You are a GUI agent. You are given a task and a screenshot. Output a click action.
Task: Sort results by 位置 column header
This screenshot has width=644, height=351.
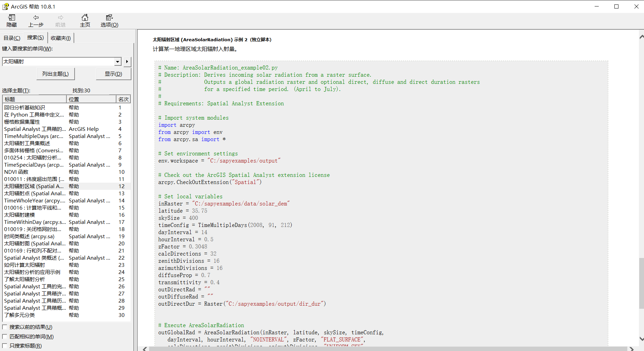click(91, 99)
